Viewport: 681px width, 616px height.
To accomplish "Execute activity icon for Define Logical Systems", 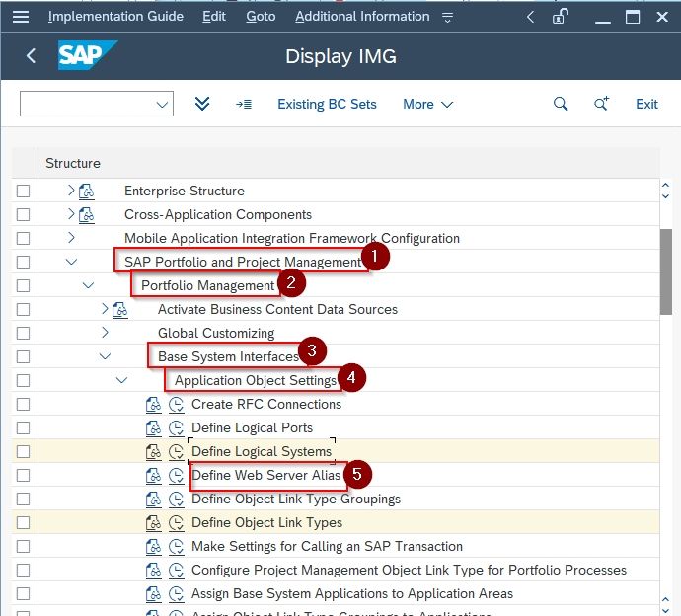I will pyautogui.click(x=177, y=452).
